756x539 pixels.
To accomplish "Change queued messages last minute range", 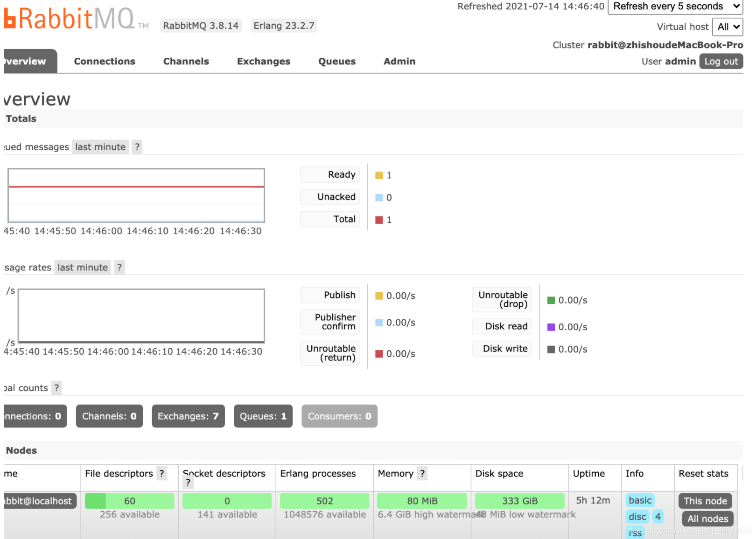I will pyautogui.click(x=100, y=147).
